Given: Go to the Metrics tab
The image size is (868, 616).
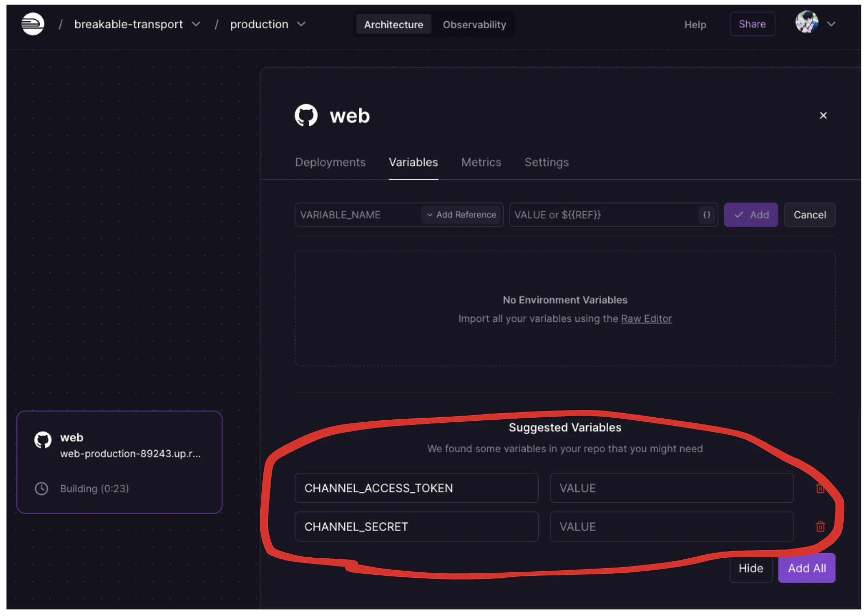Looking at the screenshot, I should click(x=481, y=162).
